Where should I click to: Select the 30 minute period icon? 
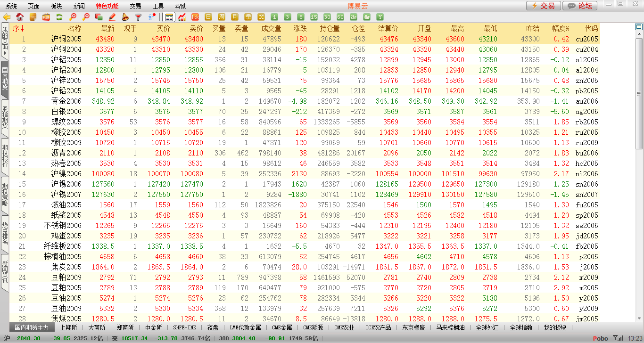327,17
